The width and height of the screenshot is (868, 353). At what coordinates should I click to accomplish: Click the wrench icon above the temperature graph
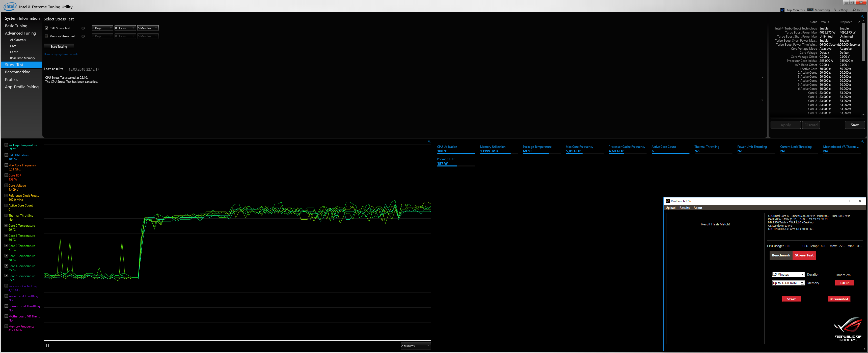429,141
